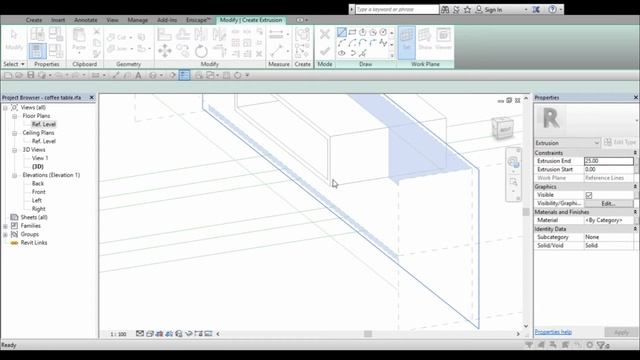Switch to the View ribbon tab
The height and width of the screenshot is (360, 640).
click(x=112, y=20)
